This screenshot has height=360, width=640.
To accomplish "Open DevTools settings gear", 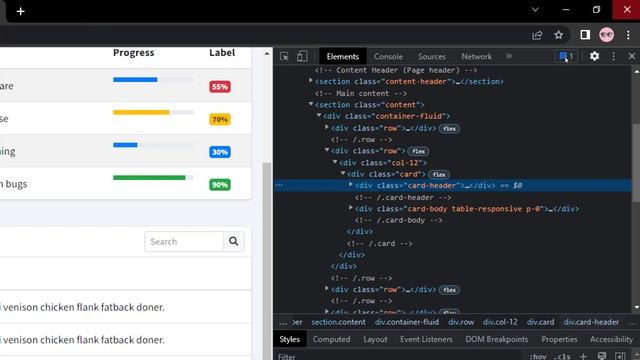I will pyautogui.click(x=594, y=56).
